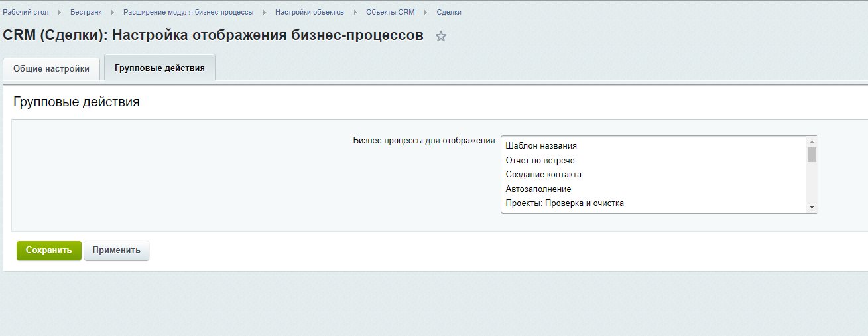Navigate to Расширение модуля бизнес-процессы

(x=188, y=12)
